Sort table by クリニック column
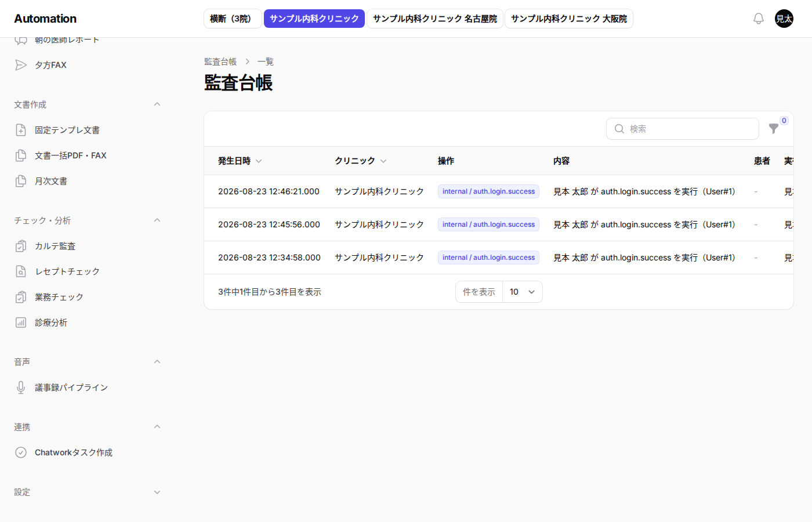The height and width of the screenshot is (522, 812). pyautogui.click(x=360, y=161)
